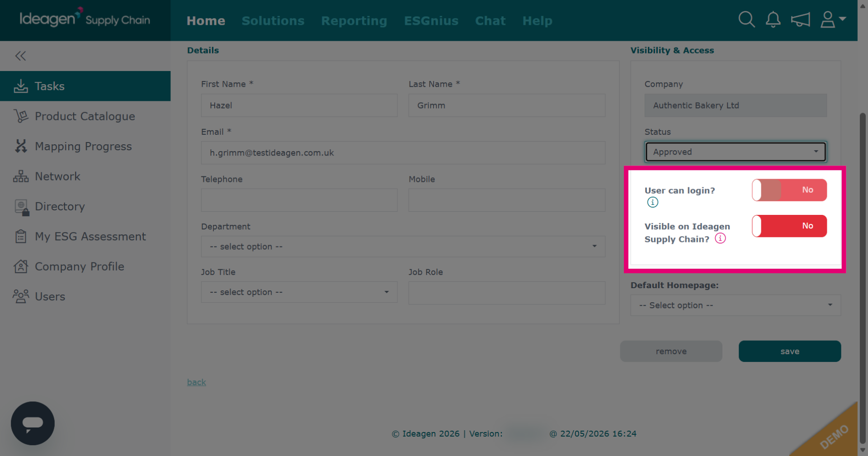Select Mapping Progress in the sidebar
868x456 pixels.
[x=85, y=146]
